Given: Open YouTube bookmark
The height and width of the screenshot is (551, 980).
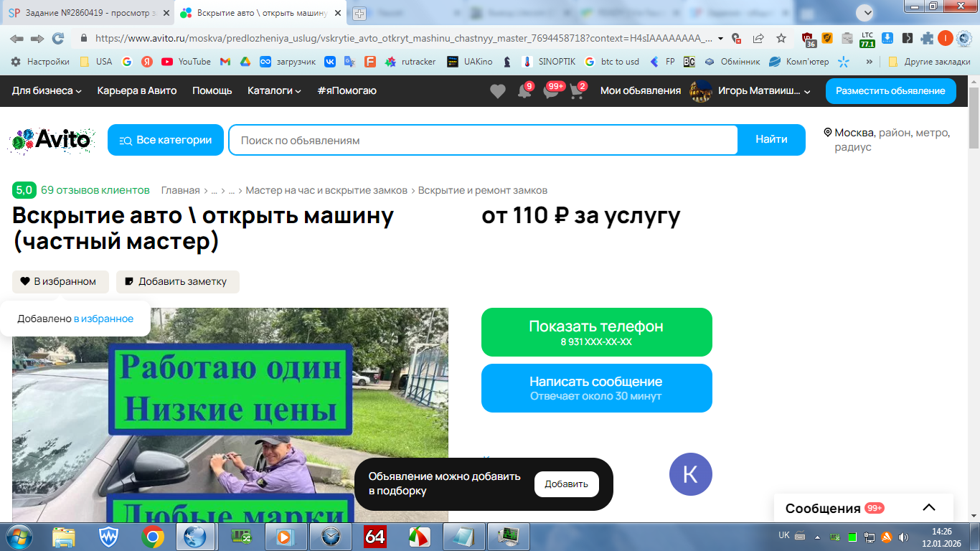Looking at the screenshot, I should [x=186, y=62].
